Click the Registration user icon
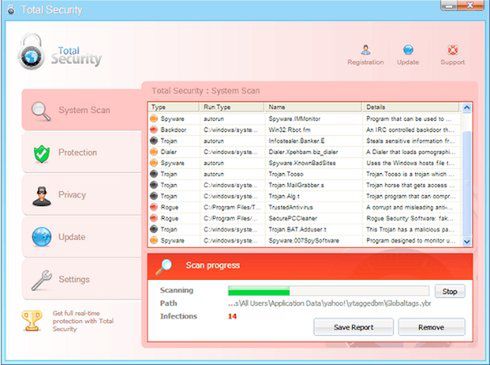This screenshot has height=365, width=490. pyautogui.click(x=366, y=50)
